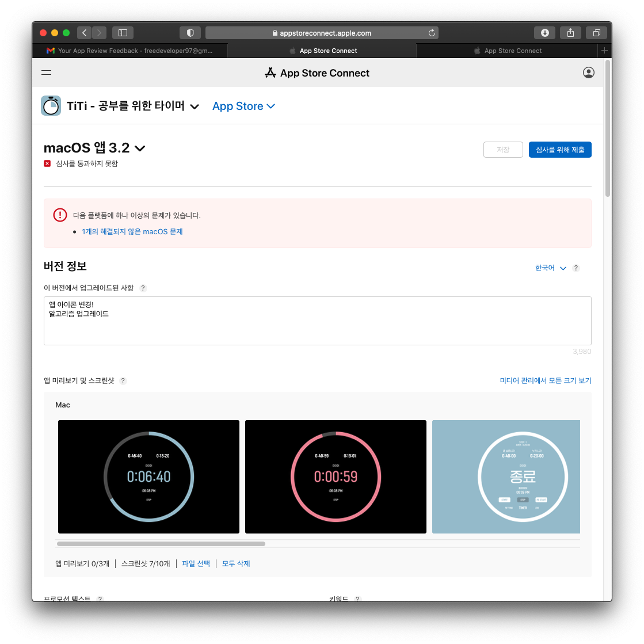
Task: Select the middle App Store Connect tab
Action: pos(322,51)
